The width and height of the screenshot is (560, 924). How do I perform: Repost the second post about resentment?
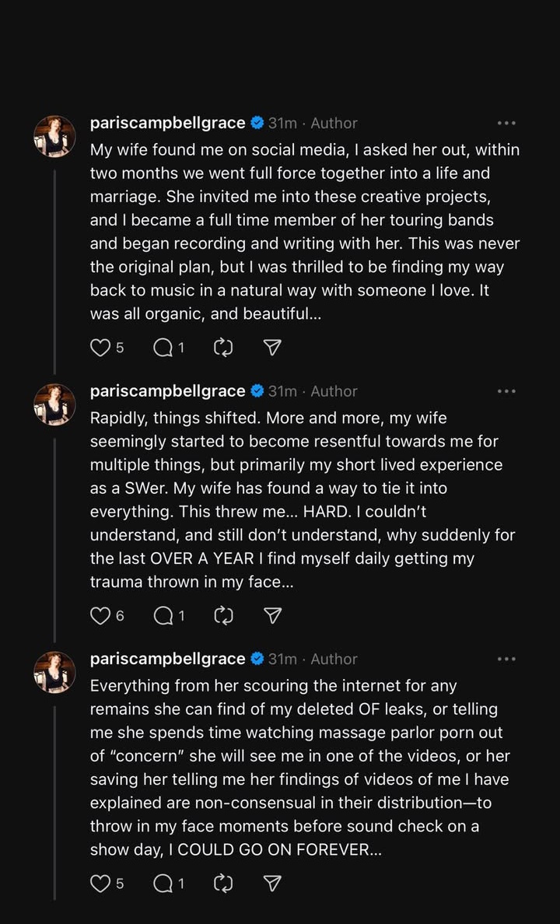coord(224,616)
